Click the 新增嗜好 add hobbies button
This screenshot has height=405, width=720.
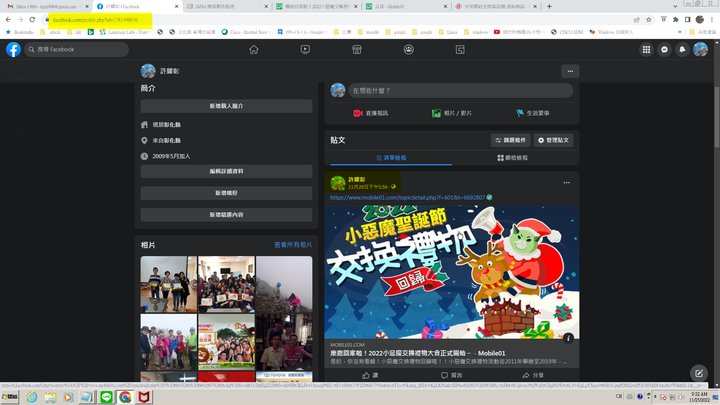pyautogui.click(x=226, y=193)
